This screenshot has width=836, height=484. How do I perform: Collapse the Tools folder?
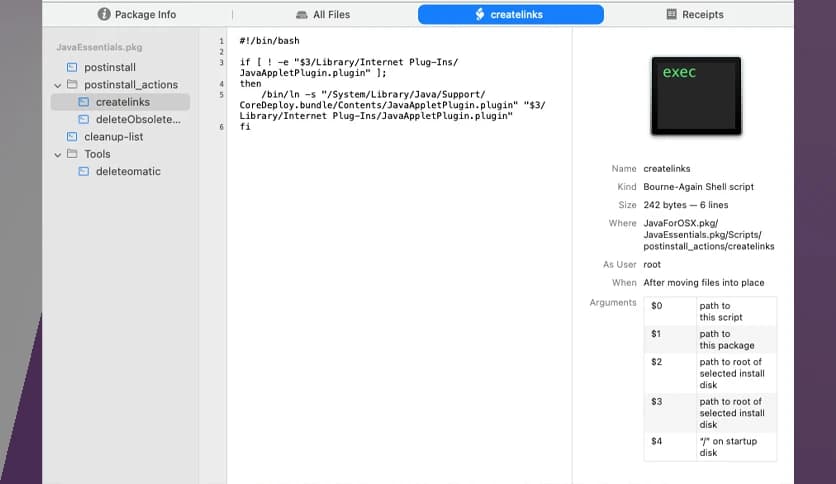click(x=58, y=155)
